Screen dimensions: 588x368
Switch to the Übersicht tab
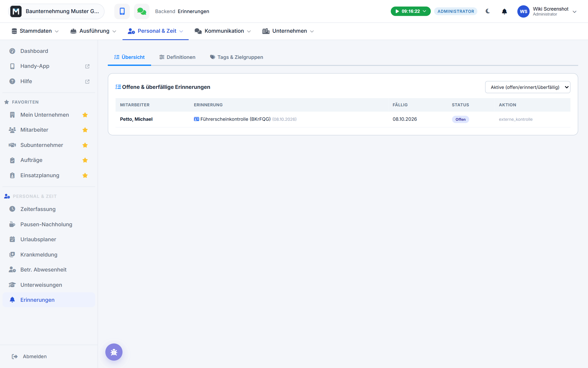point(129,57)
